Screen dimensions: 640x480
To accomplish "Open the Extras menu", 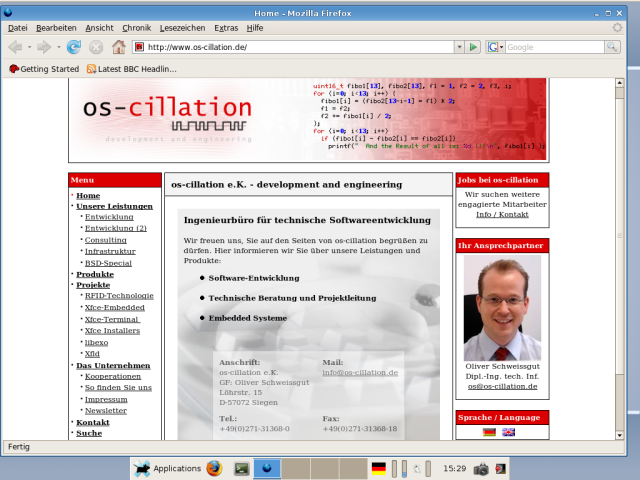I will pos(226,28).
